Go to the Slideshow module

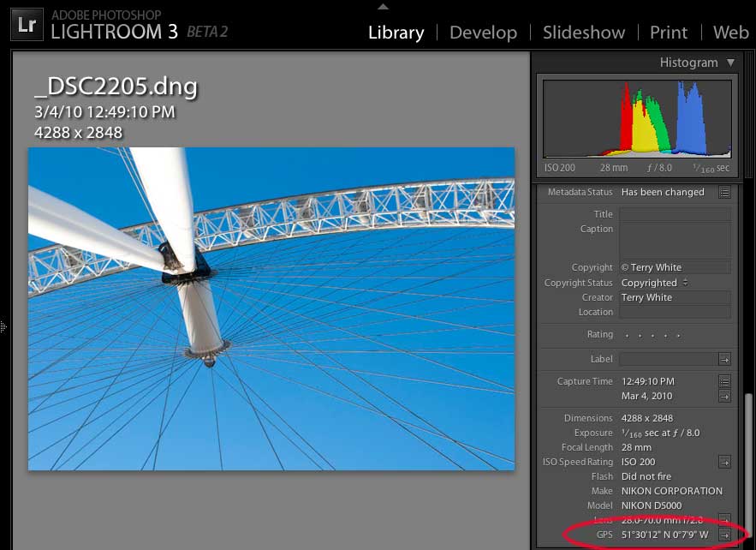pos(584,33)
